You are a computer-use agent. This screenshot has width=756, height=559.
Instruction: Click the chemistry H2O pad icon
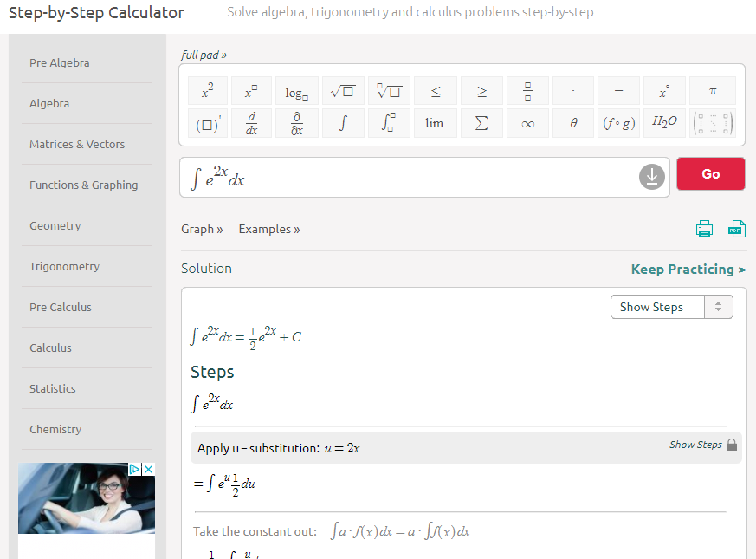click(663, 122)
